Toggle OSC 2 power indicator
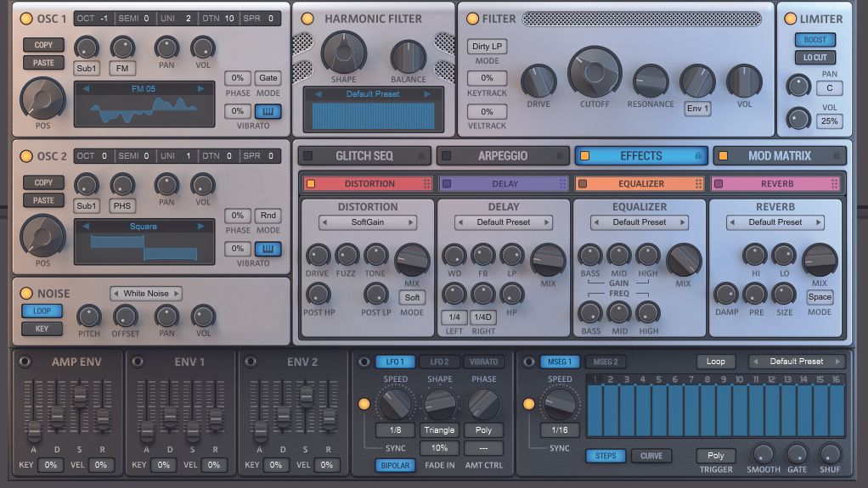The image size is (868, 488). (x=26, y=156)
